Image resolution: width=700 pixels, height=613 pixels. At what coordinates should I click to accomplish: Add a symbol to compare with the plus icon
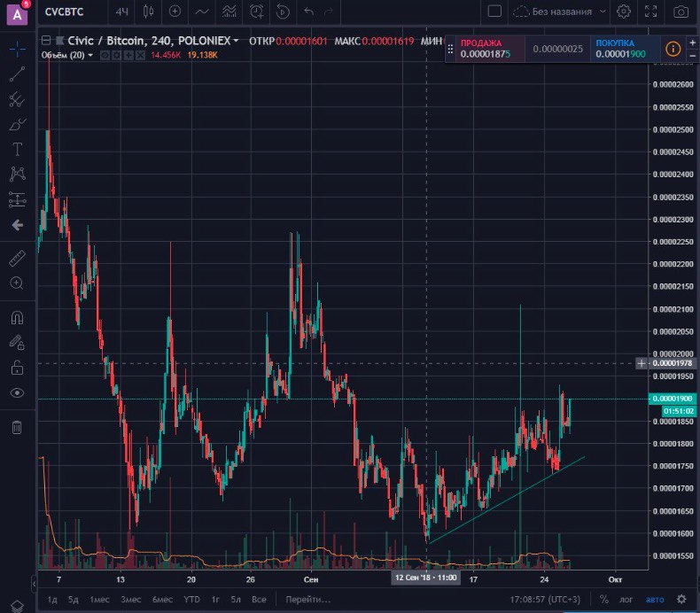[175, 12]
